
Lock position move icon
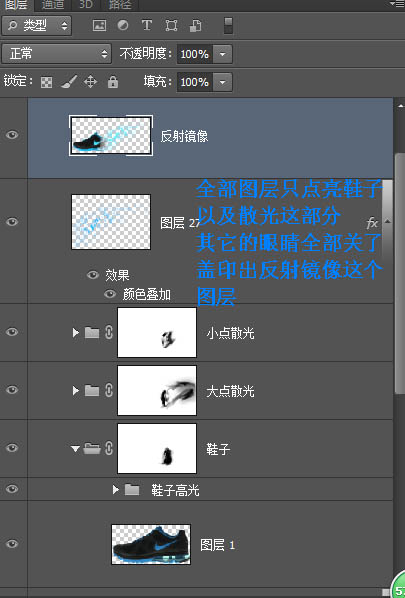pyautogui.click(x=90, y=82)
